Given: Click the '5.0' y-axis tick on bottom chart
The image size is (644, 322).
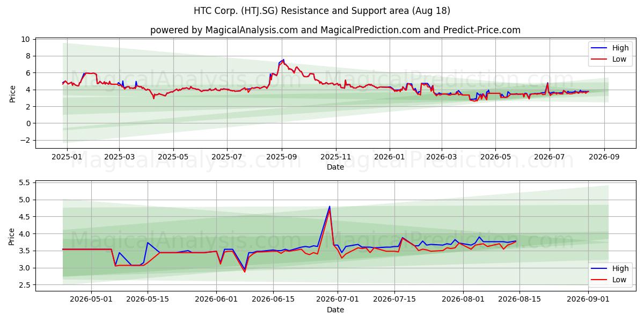Looking at the screenshot, I should click(x=24, y=200).
